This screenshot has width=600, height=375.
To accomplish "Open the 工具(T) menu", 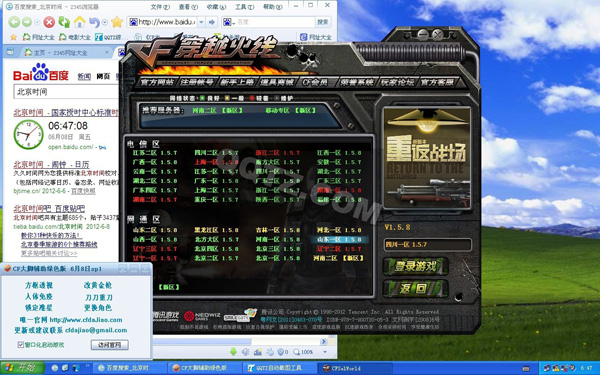I will [x=244, y=7].
